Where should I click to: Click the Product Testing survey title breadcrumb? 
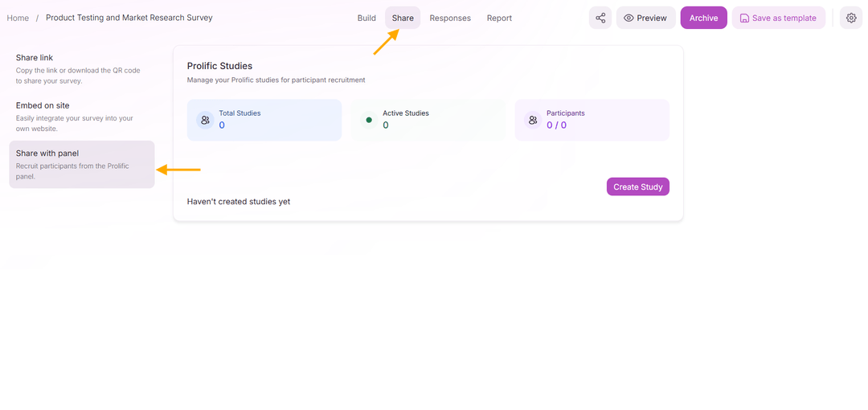point(129,18)
